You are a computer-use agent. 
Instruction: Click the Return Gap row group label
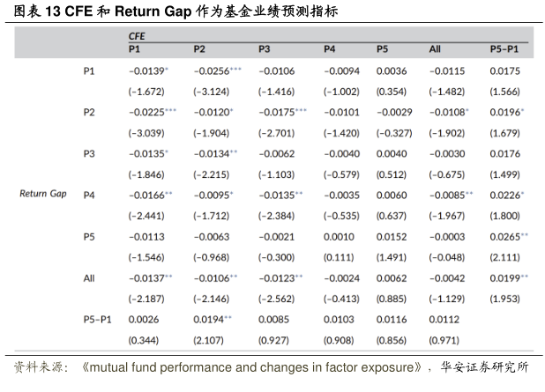43,194
